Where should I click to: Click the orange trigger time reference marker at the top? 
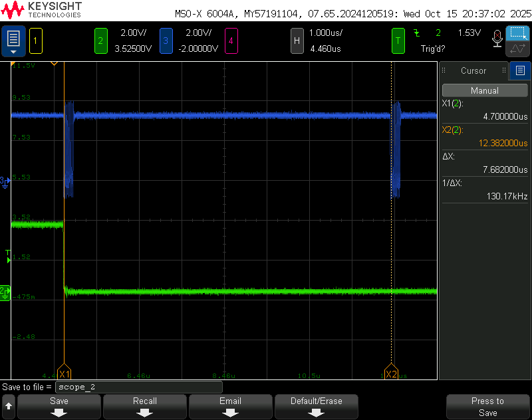point(54,63)
